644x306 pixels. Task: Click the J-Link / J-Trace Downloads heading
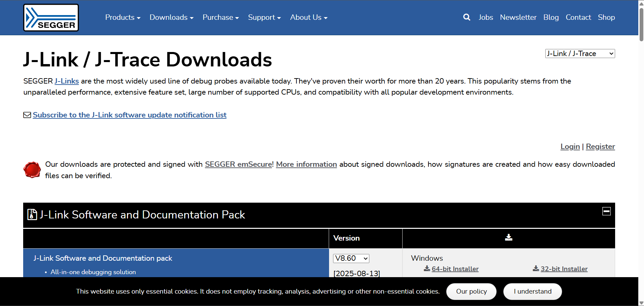pos(147,60)
